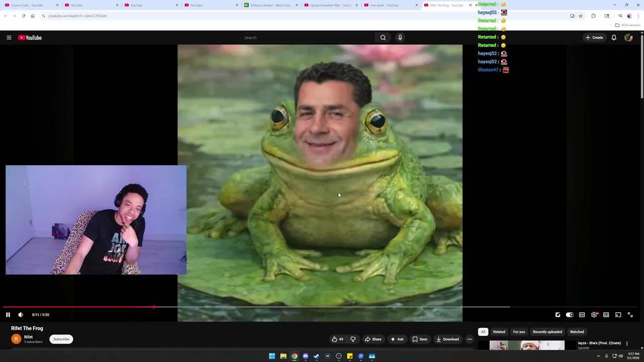Screen dimensions: 644x362
Task: Select the Related filter chip
Action: pyautogui.click(x=499, y=332)
